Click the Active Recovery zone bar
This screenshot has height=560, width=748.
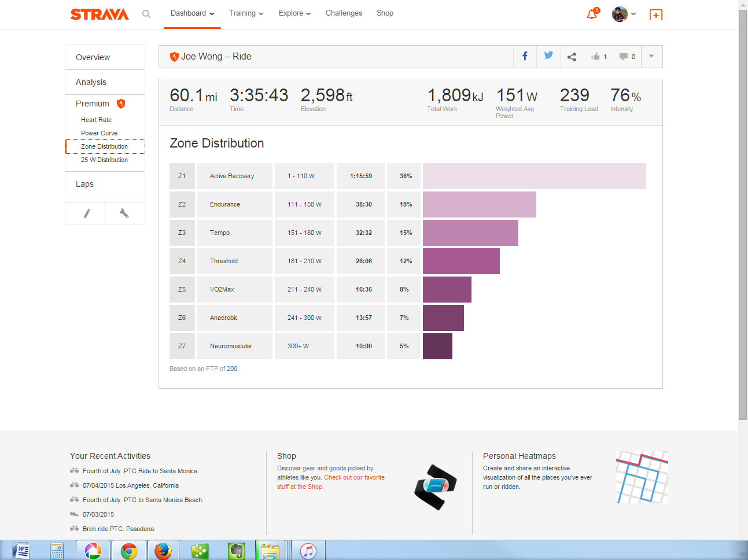534,176
